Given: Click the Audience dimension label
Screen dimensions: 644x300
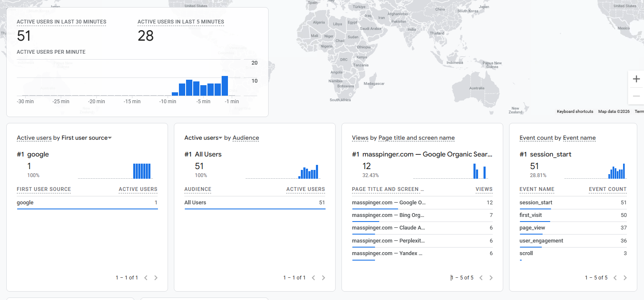Looking at the screenshot, I should (246, 138).
